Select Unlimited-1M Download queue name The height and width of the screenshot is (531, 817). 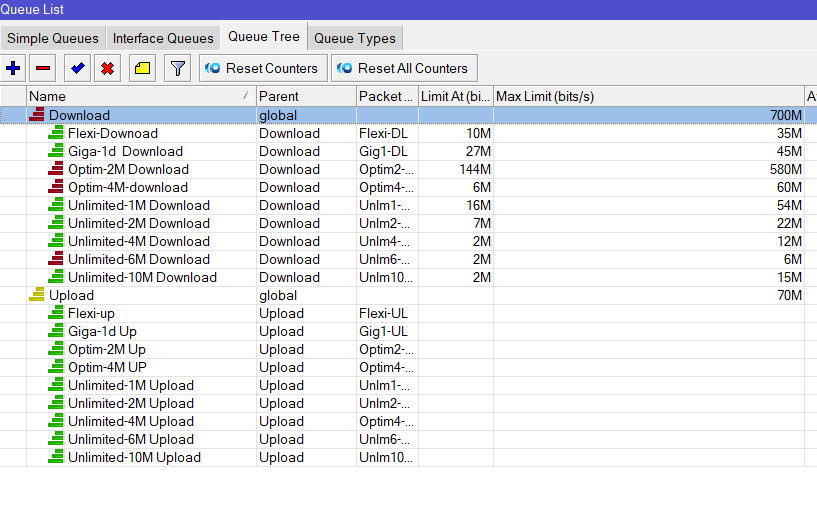[x=139, y=205]
